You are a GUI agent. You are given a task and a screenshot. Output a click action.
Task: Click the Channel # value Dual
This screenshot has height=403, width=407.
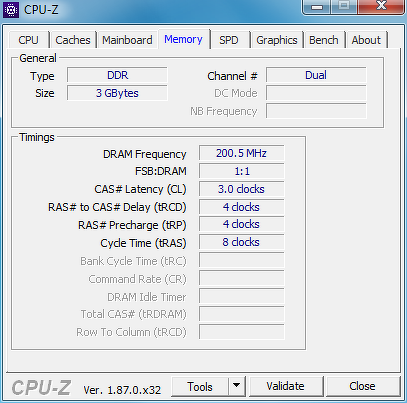pos(316,75)
